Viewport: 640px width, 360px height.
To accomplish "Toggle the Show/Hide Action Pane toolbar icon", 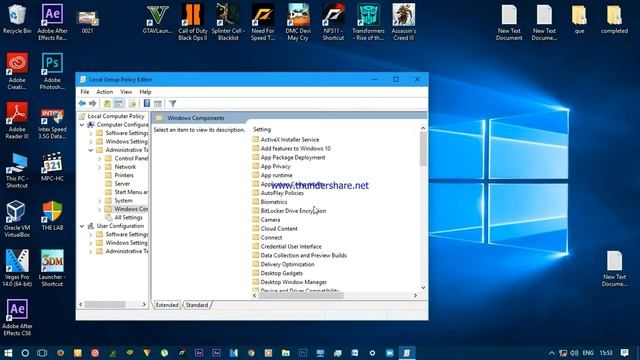I will click(158, 104).
